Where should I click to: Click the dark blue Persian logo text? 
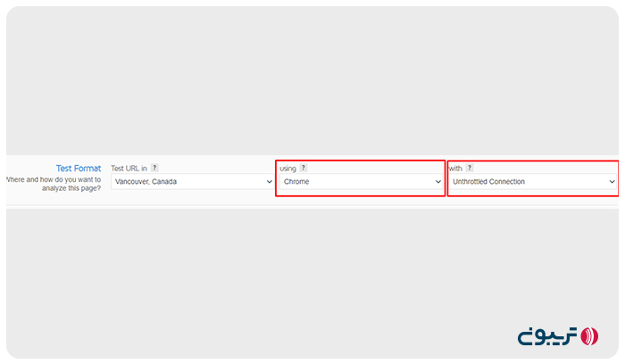point(546,336)
